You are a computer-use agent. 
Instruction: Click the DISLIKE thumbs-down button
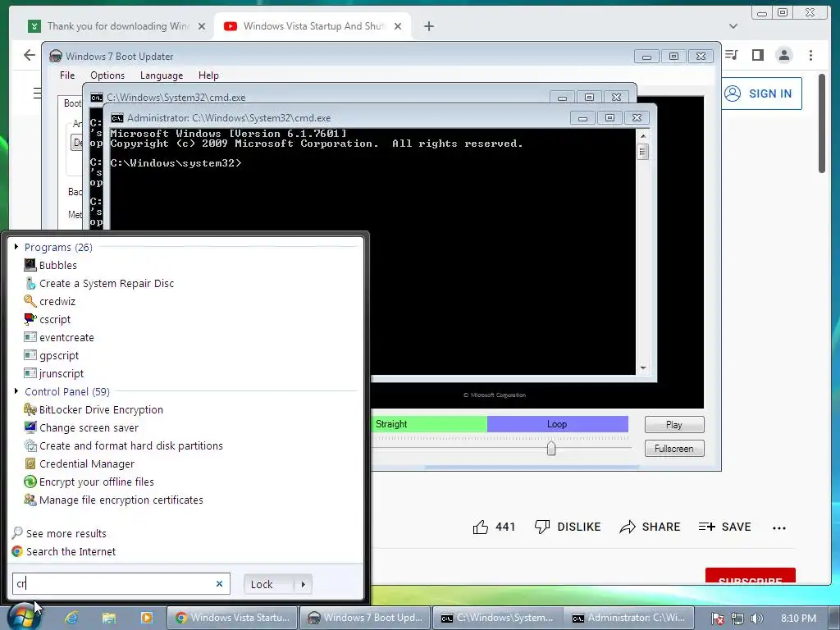click(x=568, y=527)
